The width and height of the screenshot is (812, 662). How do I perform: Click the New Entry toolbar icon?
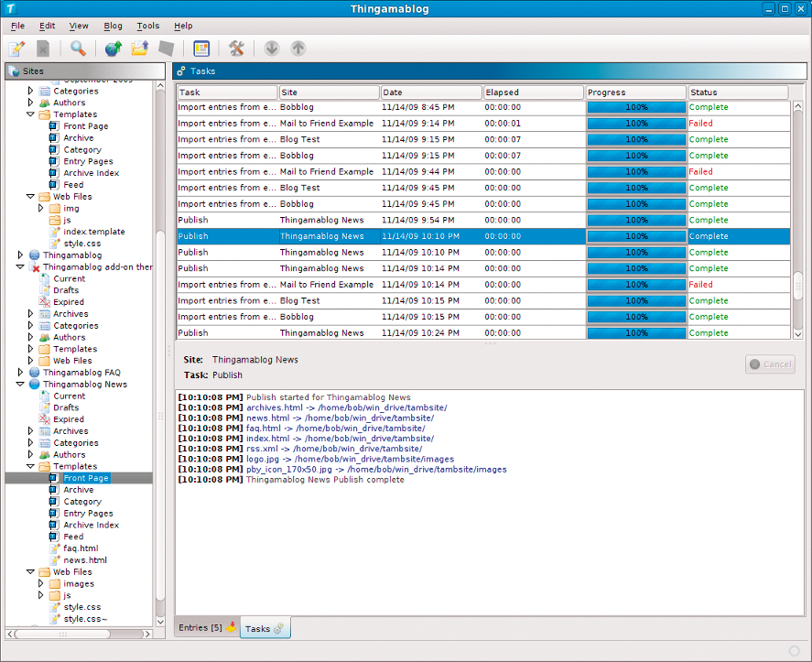click(x=16, y=49)
